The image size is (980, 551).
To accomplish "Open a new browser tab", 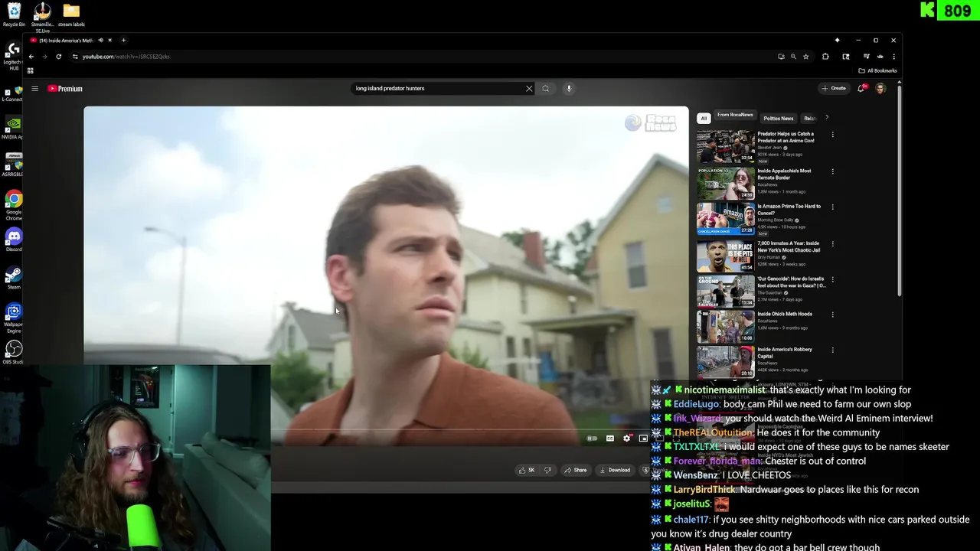I will (x=123, y=40).
